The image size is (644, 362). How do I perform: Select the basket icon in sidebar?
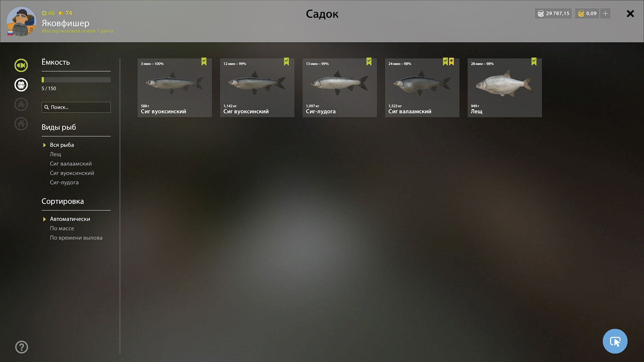[x=21, y=85]
